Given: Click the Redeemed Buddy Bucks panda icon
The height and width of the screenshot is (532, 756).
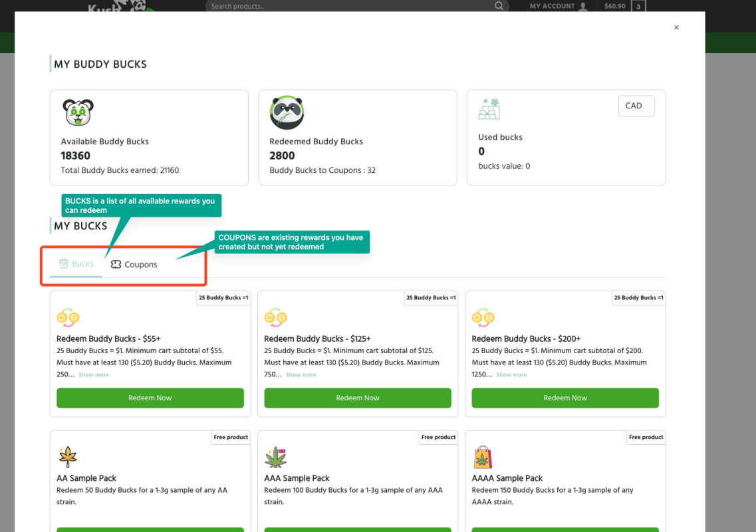Looking at the screenshot, I should pyautogui.click(x=286, y=112).
